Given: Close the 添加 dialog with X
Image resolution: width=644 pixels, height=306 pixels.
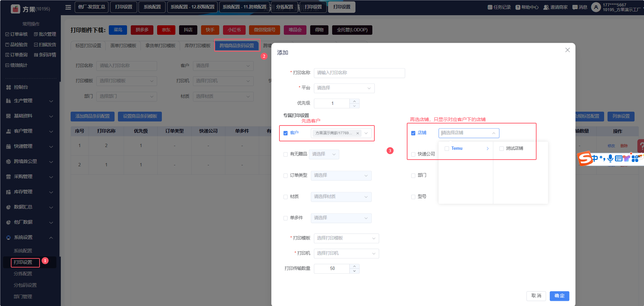Looking at the screenshot, I should (x=568, y=50).
